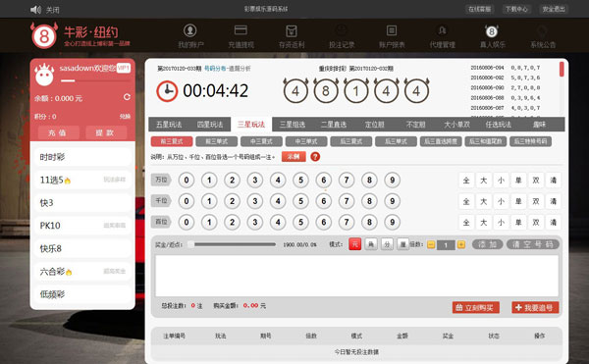Open the red question mark help icon
Screen dimensions: 589x364
315,156
